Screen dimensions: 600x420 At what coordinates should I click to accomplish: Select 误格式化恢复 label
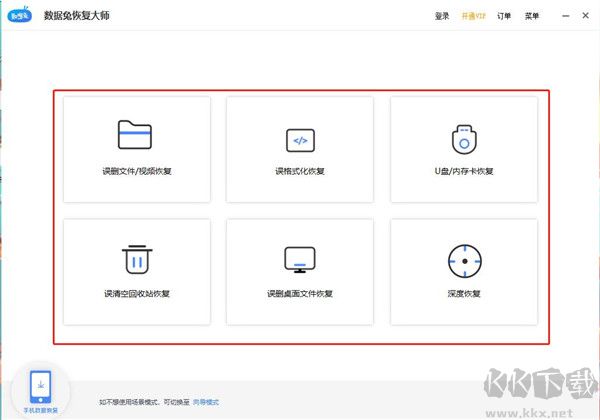coord(300,171)
